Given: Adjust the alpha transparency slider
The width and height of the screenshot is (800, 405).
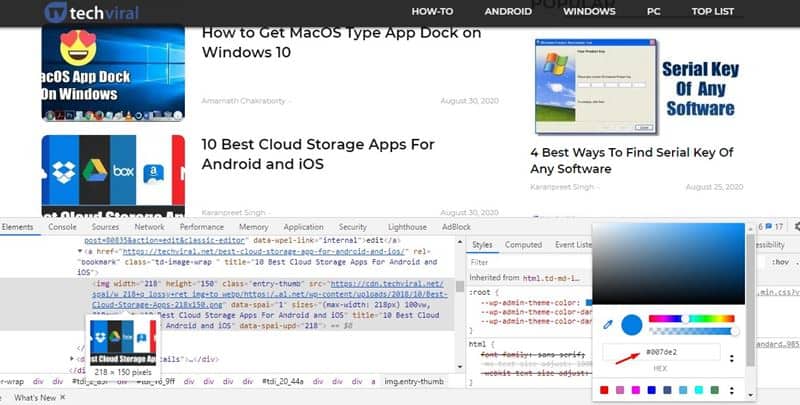Looking at the screenshot, I should (693, 332).
